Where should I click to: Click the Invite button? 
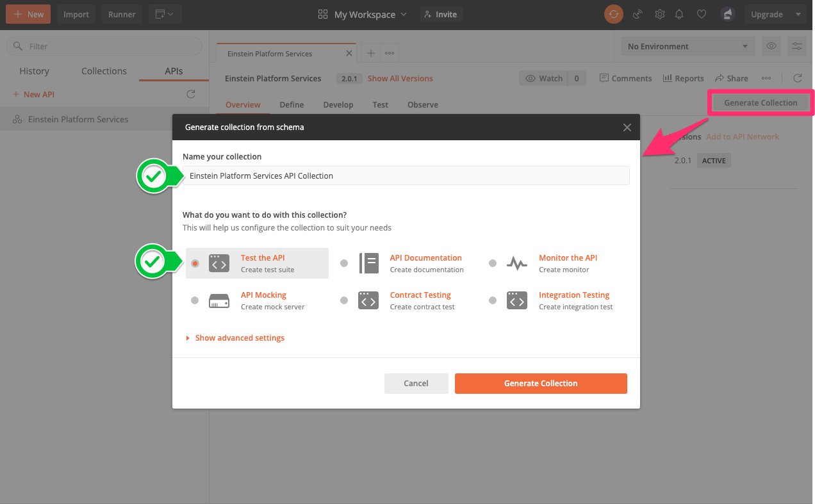pyautogui.click(x=441, y=14)
